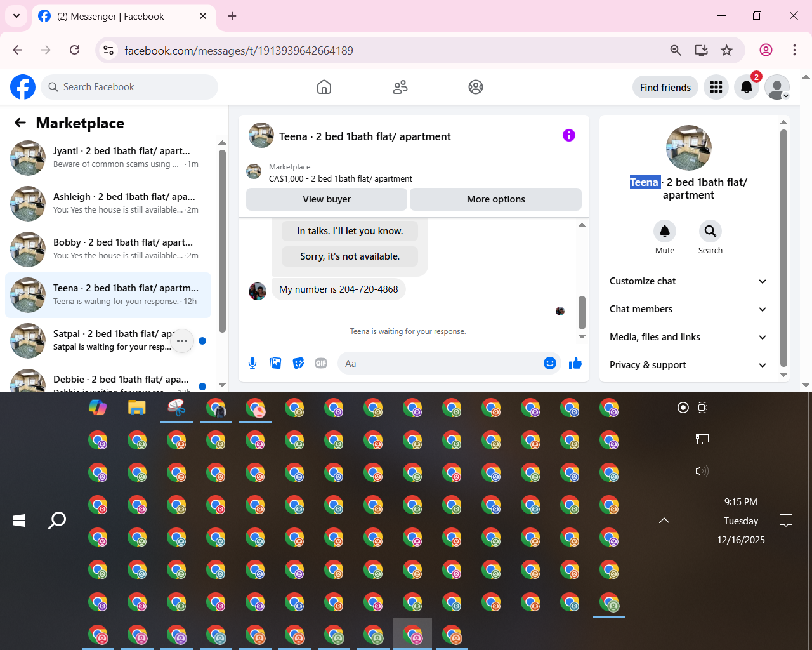Screen dimensions: 812x650
Task: Open the GIF picker
Action: 321,363
